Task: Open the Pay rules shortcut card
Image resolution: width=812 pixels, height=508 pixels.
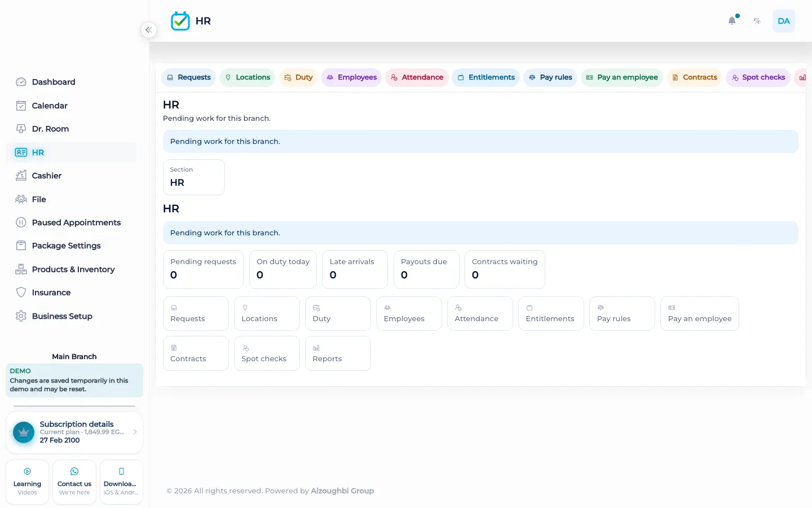Action: pyautogui.click(x=622, y=314)
